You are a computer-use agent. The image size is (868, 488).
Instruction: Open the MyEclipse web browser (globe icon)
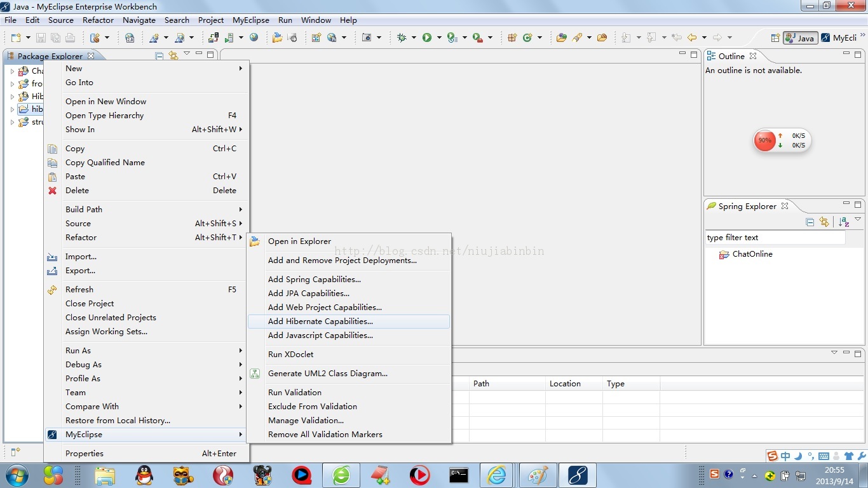click(255, 37)
